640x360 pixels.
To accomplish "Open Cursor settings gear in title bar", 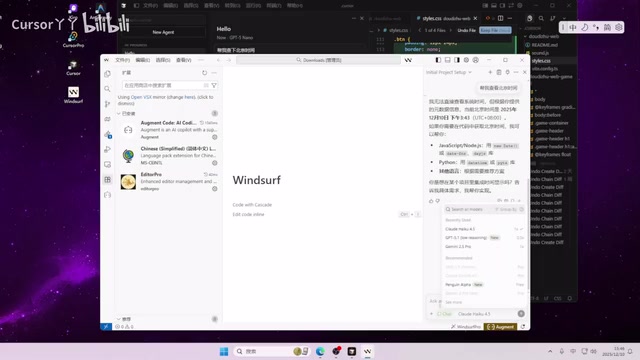I will (520, 5).
